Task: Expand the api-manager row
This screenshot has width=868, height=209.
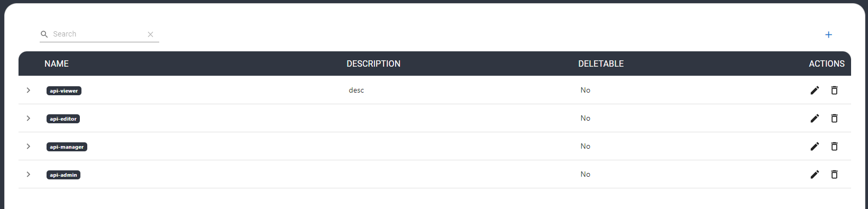Action: click(29, 147)
